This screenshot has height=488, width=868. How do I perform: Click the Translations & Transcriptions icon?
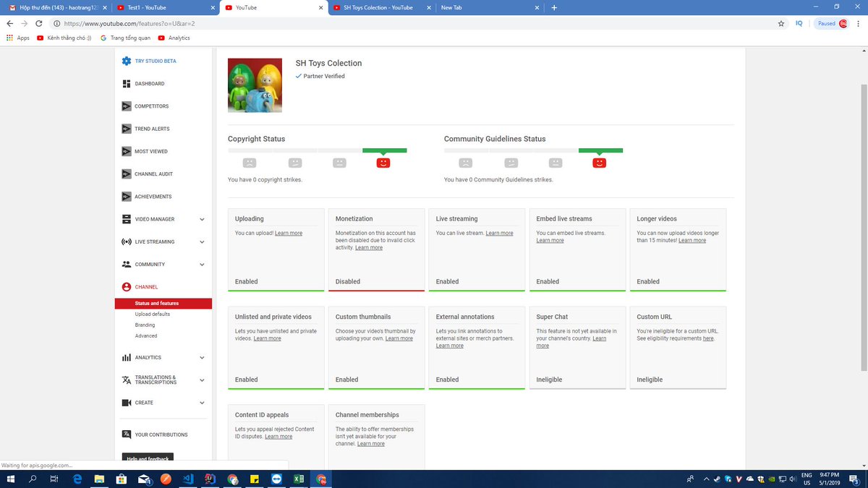click(x=127, y=380)
